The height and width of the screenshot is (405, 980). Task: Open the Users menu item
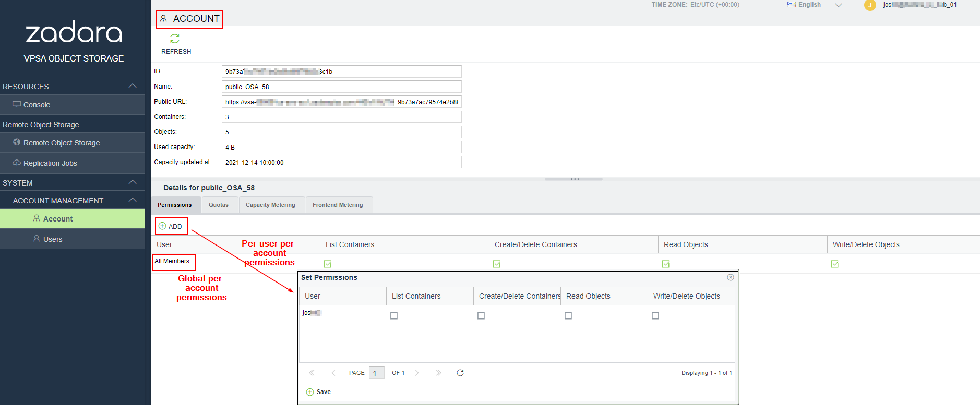(72, 239)
